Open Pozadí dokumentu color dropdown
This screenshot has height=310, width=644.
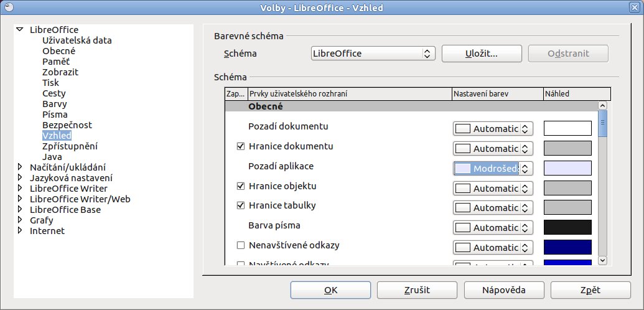click(493, 129)
